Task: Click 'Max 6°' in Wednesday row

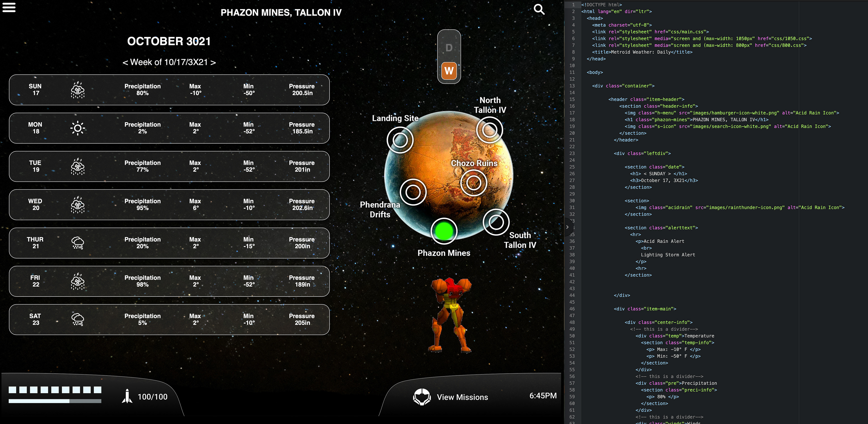Action: pos(195,205)
